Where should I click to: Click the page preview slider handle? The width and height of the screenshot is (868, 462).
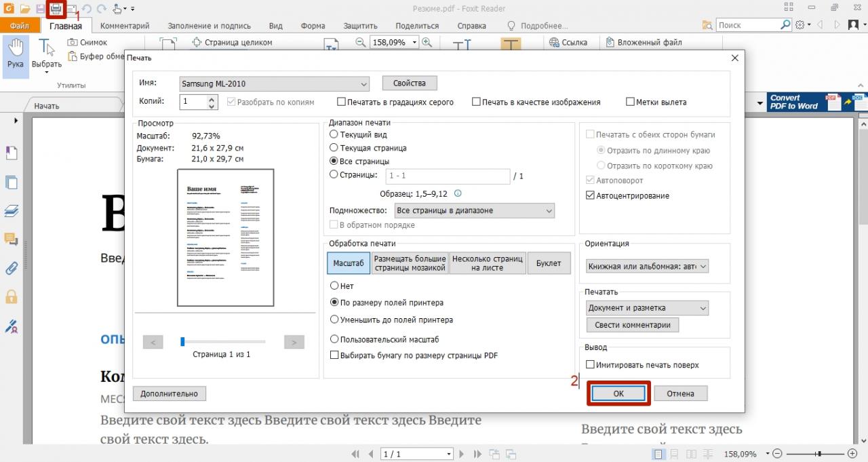(x=182, y=341)
